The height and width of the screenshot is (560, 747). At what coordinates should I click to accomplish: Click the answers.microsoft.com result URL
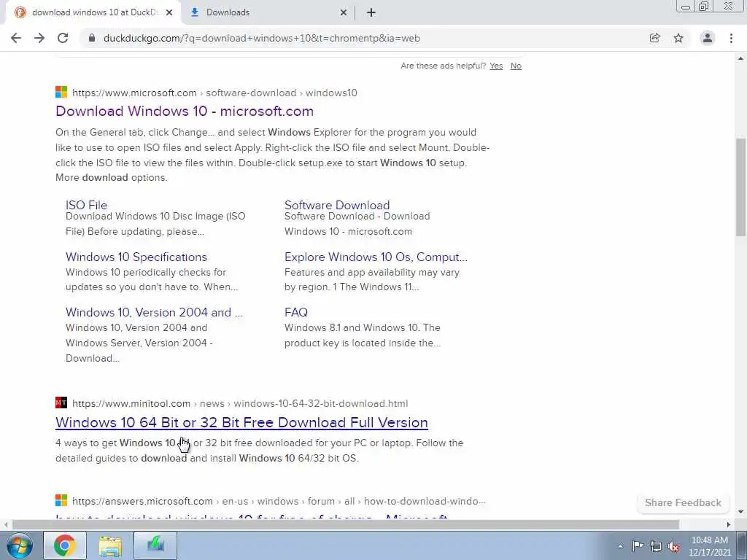279,501
